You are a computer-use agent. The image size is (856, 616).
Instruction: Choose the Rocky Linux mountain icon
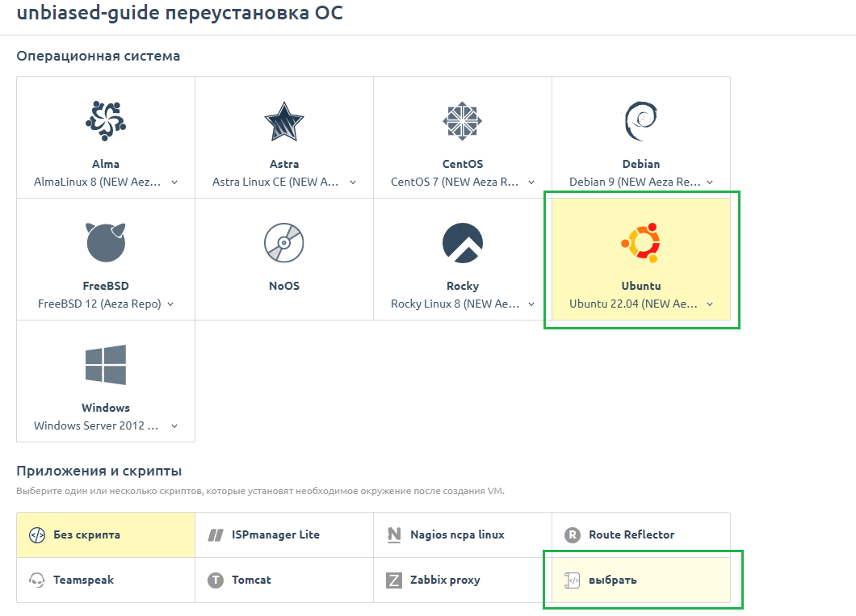coord(463,242)
